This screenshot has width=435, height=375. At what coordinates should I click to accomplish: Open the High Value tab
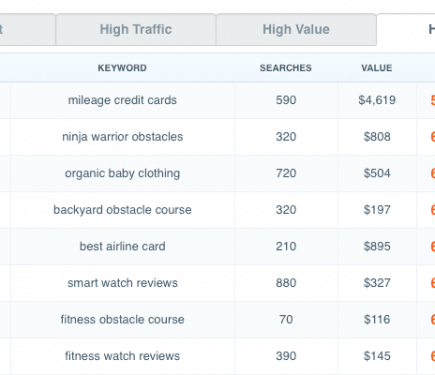pyautogui.click(x=296, y=29)
